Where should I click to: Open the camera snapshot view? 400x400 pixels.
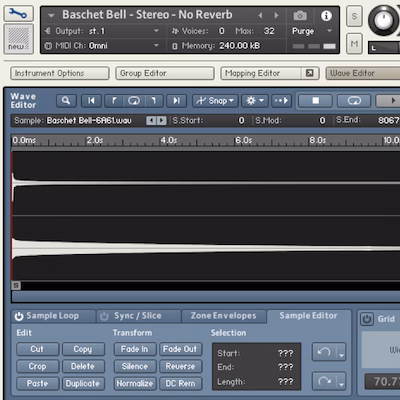300,15
